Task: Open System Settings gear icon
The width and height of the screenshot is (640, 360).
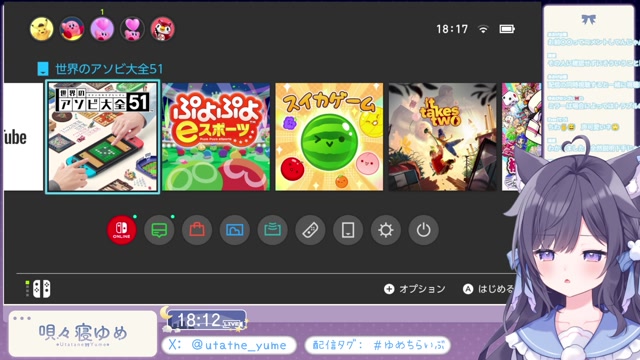Action: click(x=386, y=230)
